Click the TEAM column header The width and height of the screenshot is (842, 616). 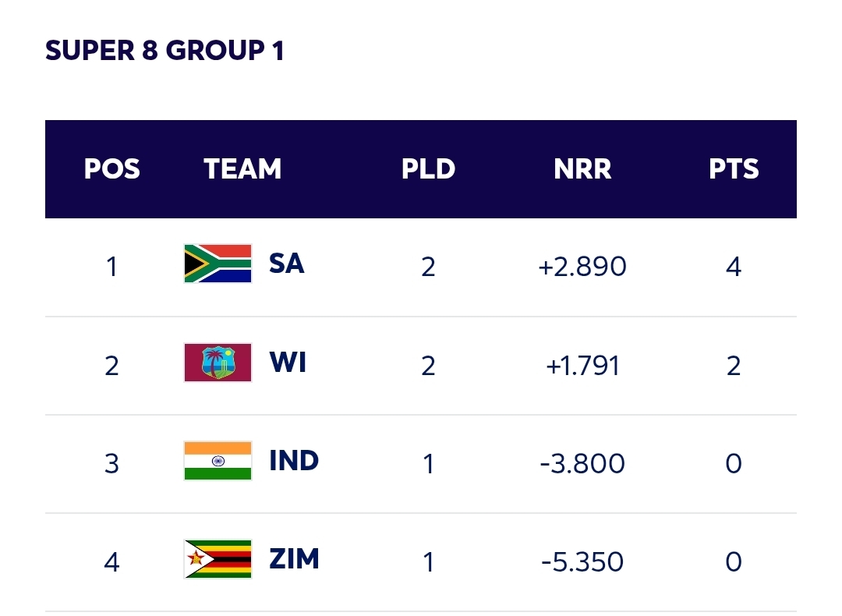coord(242,168)
